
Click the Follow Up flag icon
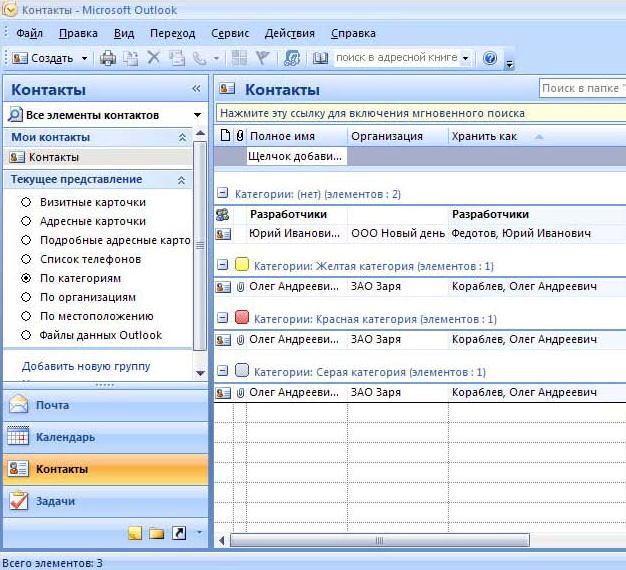point(262,58)
